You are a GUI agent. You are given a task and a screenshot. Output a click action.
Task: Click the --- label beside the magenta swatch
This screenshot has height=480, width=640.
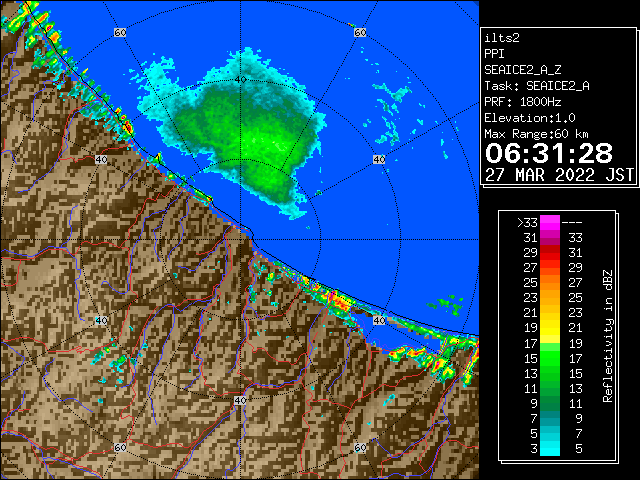[572, 223]
